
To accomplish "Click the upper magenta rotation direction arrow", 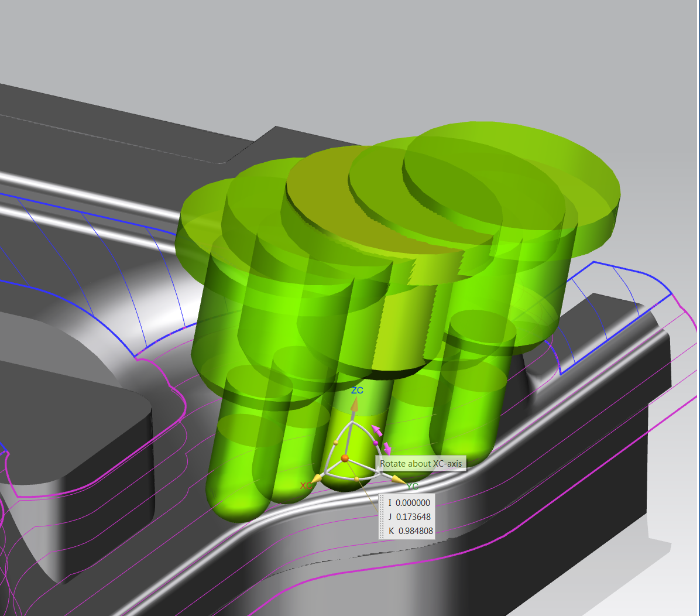I will tap(378, 431).
